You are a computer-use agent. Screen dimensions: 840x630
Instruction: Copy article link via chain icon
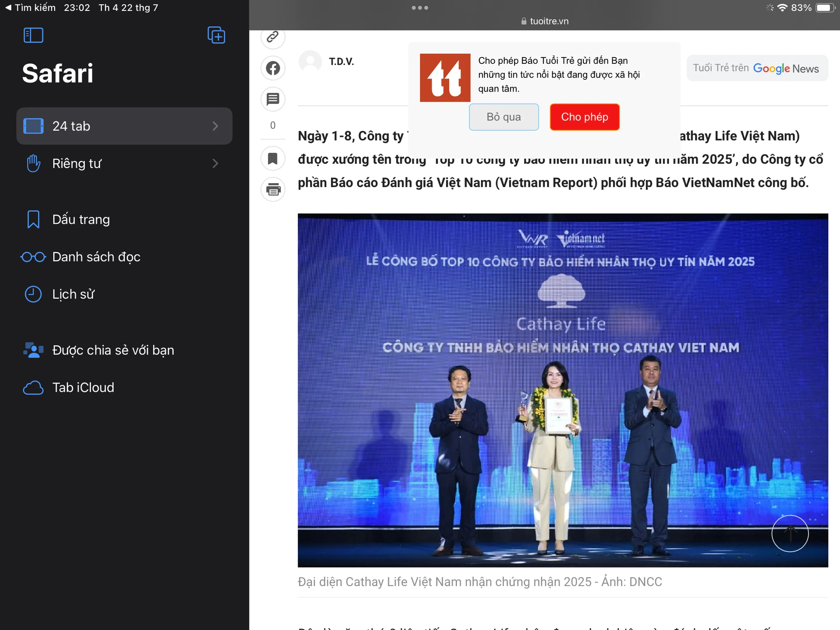(x=273, y=37)
